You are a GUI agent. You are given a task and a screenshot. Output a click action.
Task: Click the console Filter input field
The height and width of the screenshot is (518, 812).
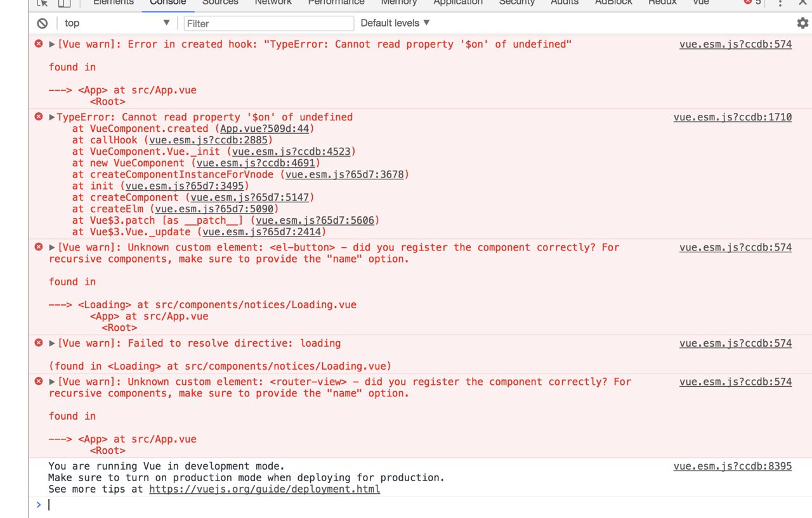(269, 23)
